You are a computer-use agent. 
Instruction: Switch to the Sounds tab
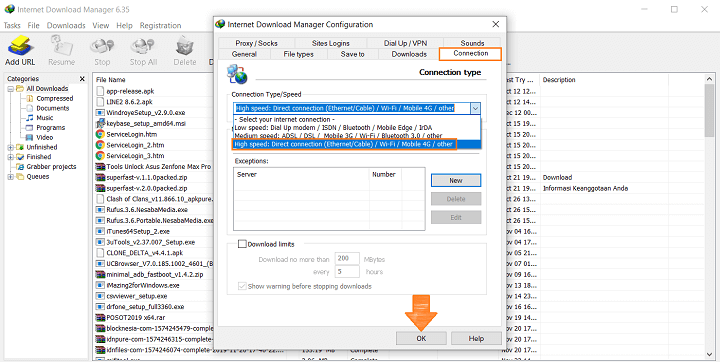tap(472, 43)
